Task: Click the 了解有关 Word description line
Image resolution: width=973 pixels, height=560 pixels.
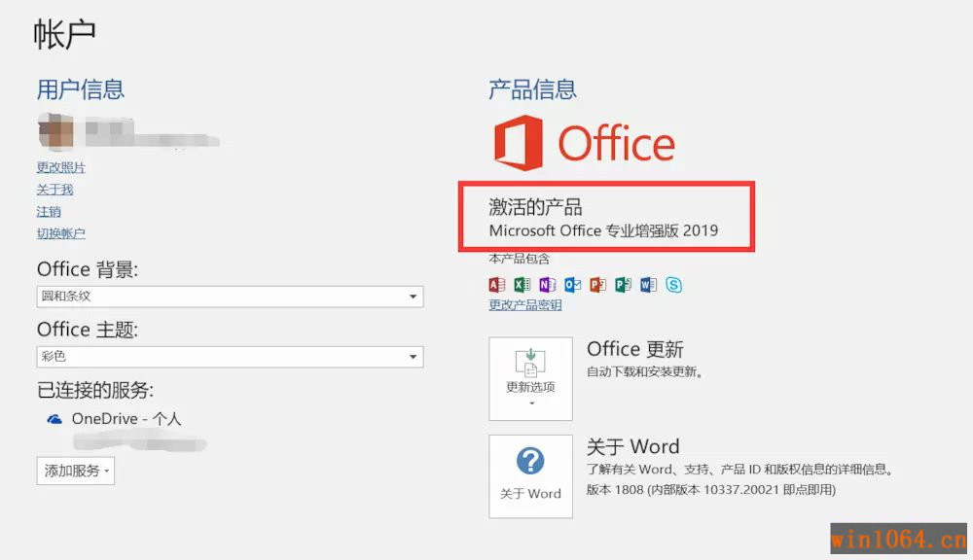Action: click(x=739, y=470)
